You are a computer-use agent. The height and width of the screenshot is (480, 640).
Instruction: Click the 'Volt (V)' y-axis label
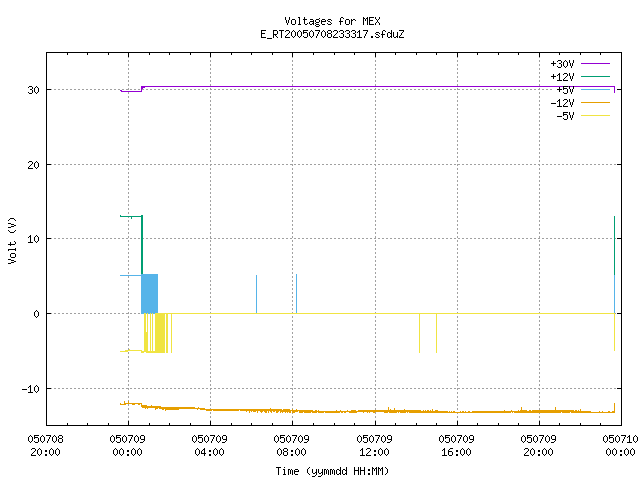point(12,240)
